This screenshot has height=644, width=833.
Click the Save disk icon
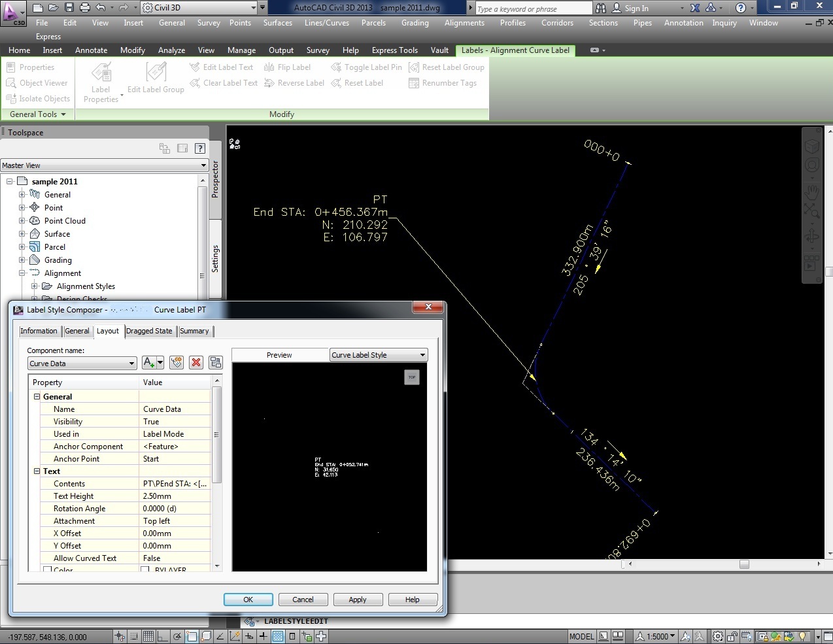point(69,8)
